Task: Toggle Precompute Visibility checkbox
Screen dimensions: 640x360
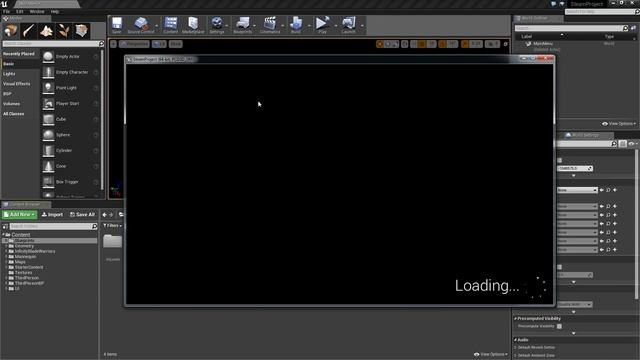Action: (x=559, y=326)
